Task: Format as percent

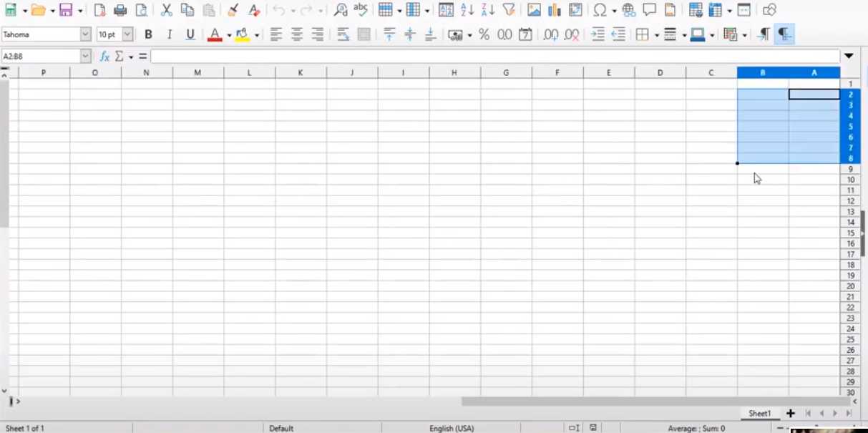Action: point(484,34)
